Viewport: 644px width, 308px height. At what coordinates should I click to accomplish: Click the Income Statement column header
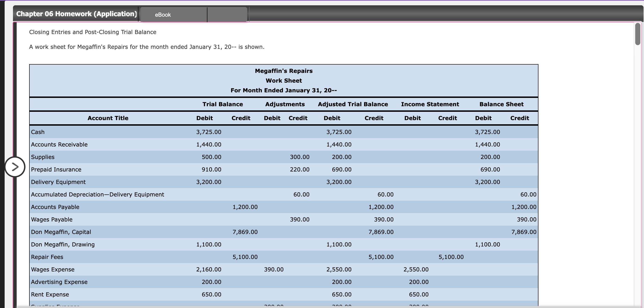point(430,104)
